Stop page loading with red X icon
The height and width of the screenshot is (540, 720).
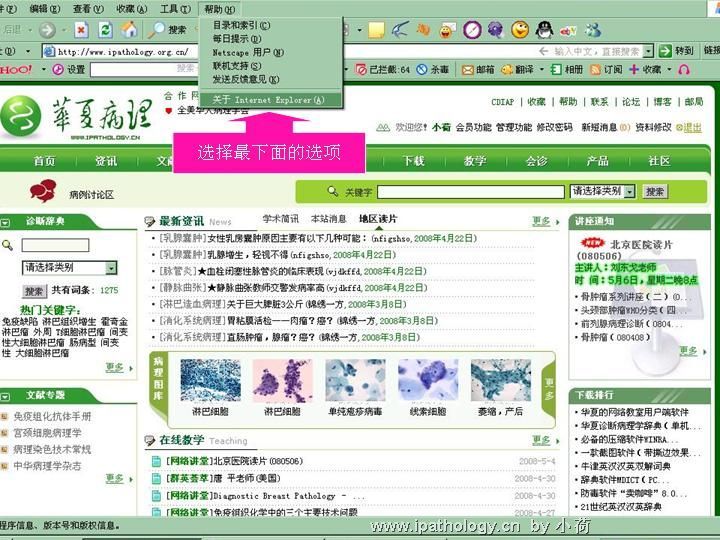pos(81,30)
